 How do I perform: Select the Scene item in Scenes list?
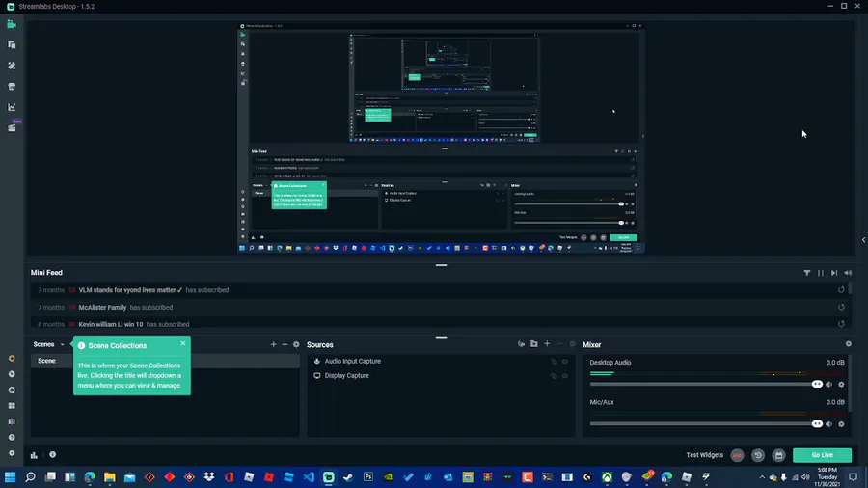pyautogui.click(x=165, y=361)
